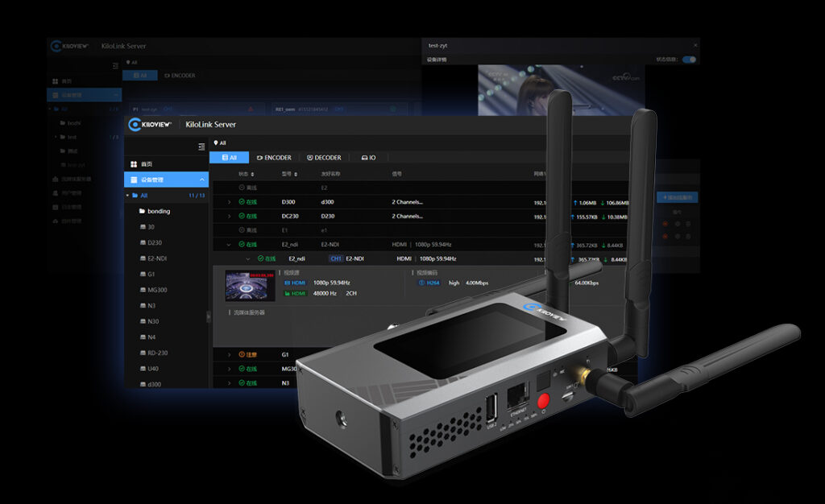Click the sidebar splitter handle

click(x=209, y=317)
